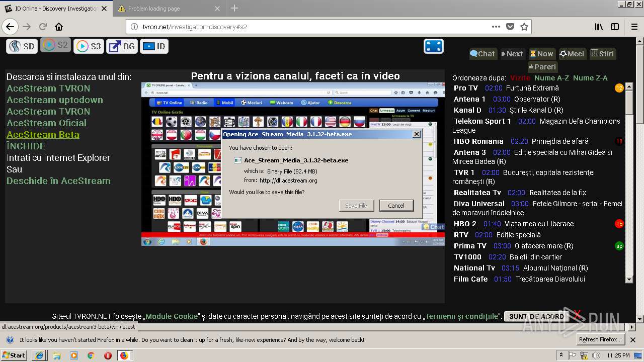Click the Refresh Firefox button
Image resolution: width=644 pixels, height=362 pixels.
pyautogui.click(x=600, y=339)
